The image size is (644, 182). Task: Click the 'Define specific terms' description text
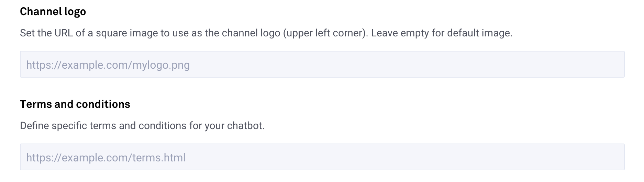pyautogui.click(x=142, y=126)
